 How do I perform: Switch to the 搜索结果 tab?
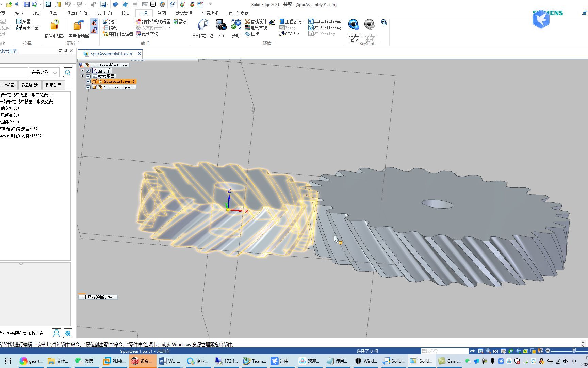click(x=54, y=85)
